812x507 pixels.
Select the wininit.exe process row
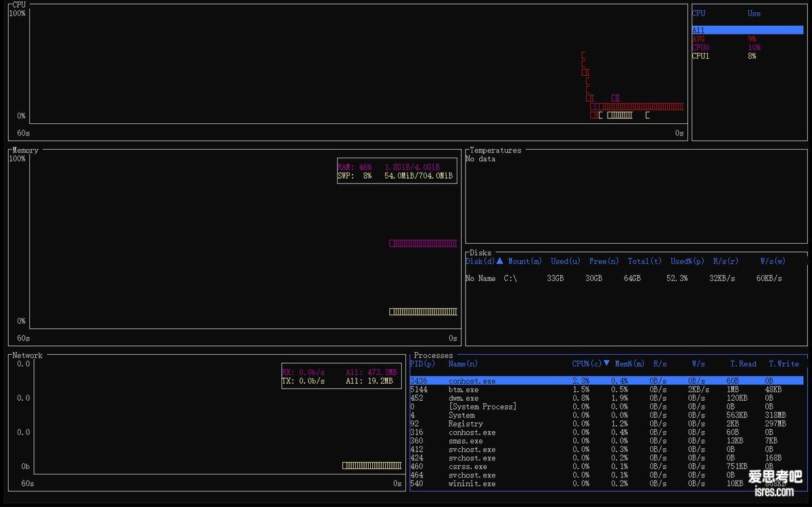point(606,484)
